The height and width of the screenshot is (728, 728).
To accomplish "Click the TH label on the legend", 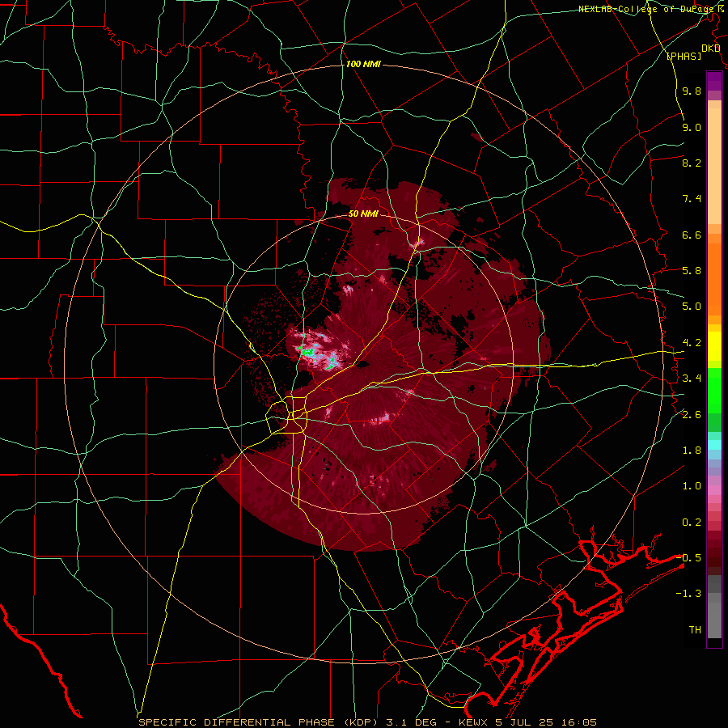I will pos(695,630).
